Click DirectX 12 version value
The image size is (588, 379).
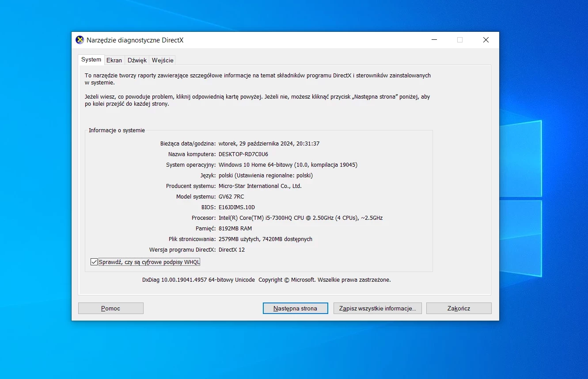point(232,250)
